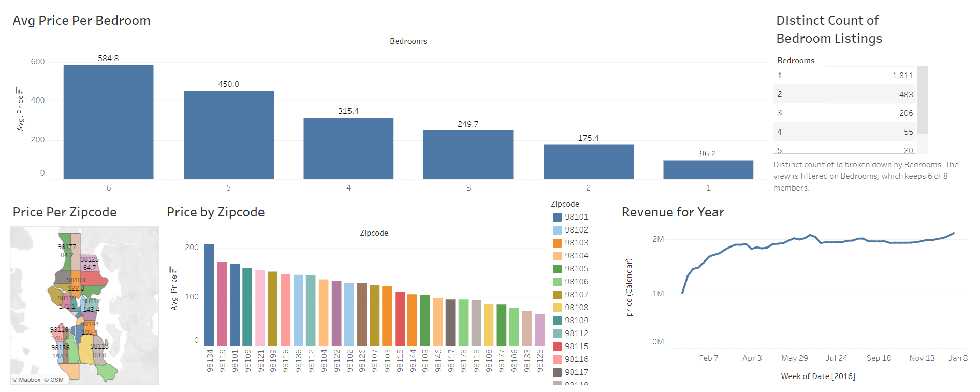Select the 98107 legend color swatch

557,295
